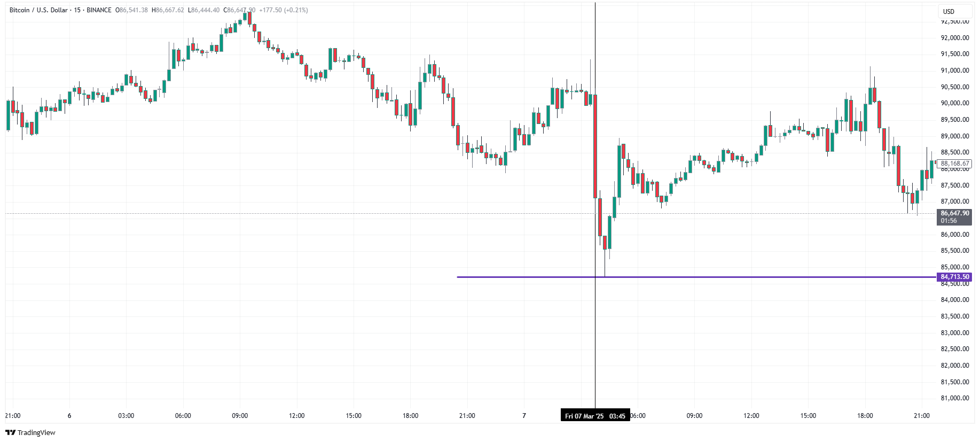Click the open value O86,541.38

(131, 10)
